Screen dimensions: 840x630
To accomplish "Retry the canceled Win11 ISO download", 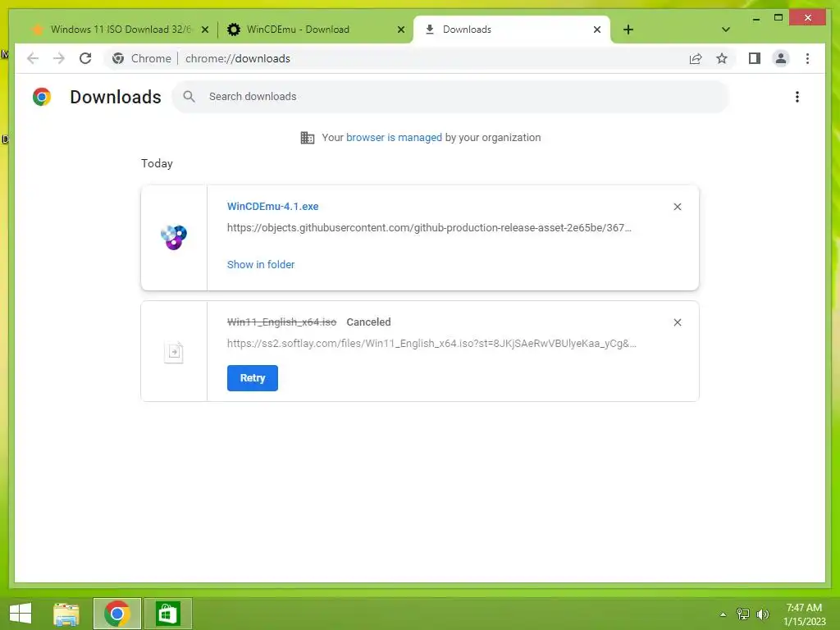I will coord(253,378).
